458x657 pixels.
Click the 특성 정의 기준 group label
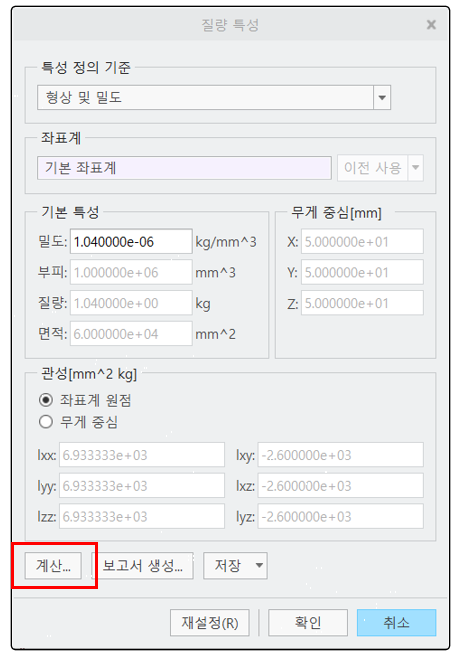[85, 67]
